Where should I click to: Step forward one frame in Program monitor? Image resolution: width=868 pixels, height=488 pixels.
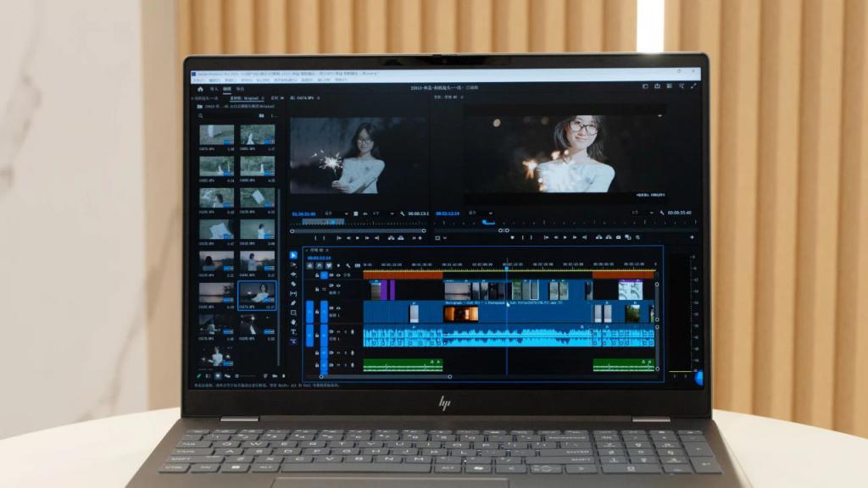coord(575,237)
